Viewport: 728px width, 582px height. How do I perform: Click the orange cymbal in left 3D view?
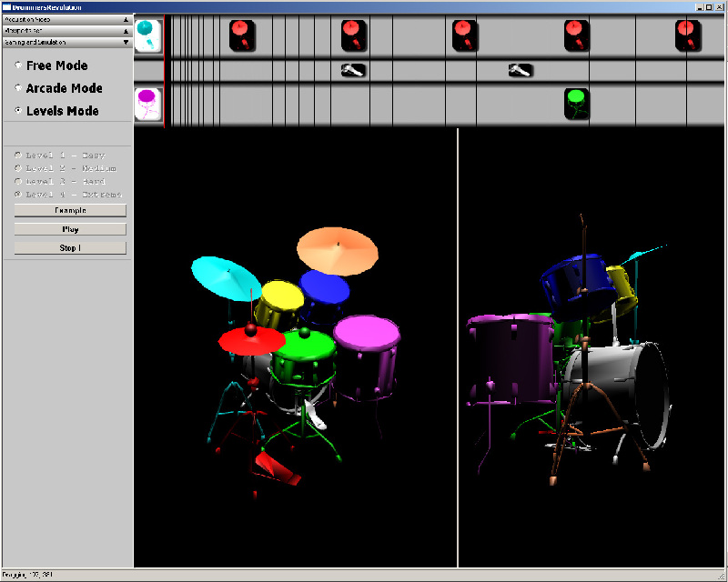[337, 251]
